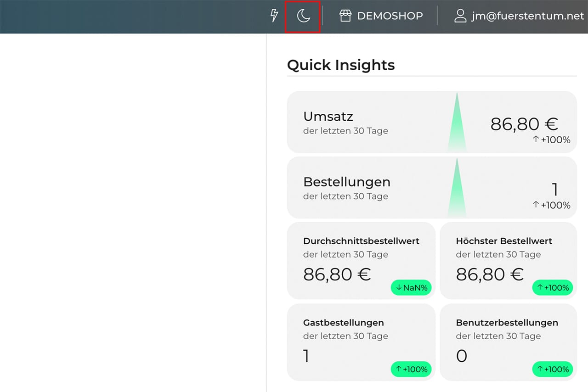Open the DEMOSHOP shop selector
Image resolution: width=588 pixels, height=392 pixels.
pyautogui.click(x=390, y=16)
